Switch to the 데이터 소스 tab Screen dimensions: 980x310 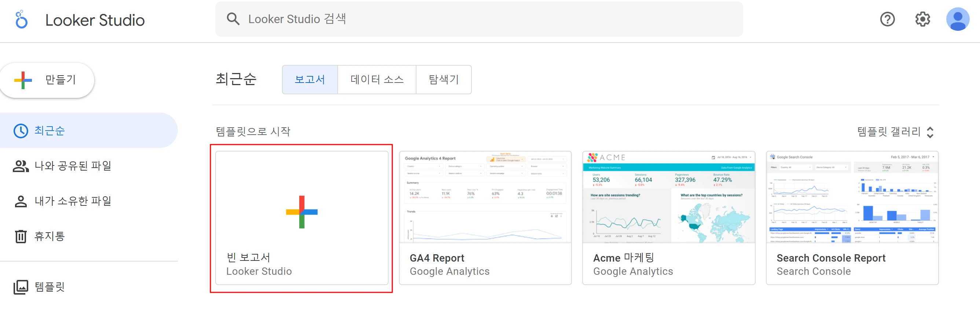coord(377,79)
